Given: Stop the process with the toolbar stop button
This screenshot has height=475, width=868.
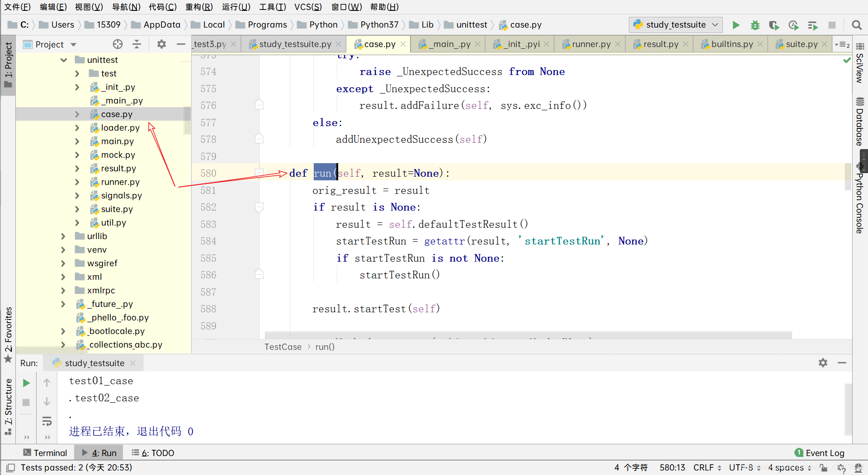Looking at the screenshot, I should pos(832,25).
